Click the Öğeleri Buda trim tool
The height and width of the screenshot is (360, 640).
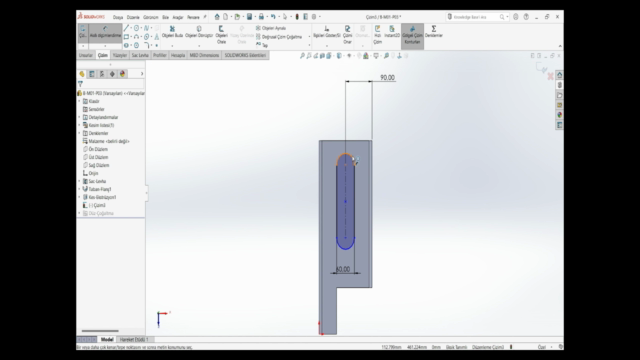(172, 32)
